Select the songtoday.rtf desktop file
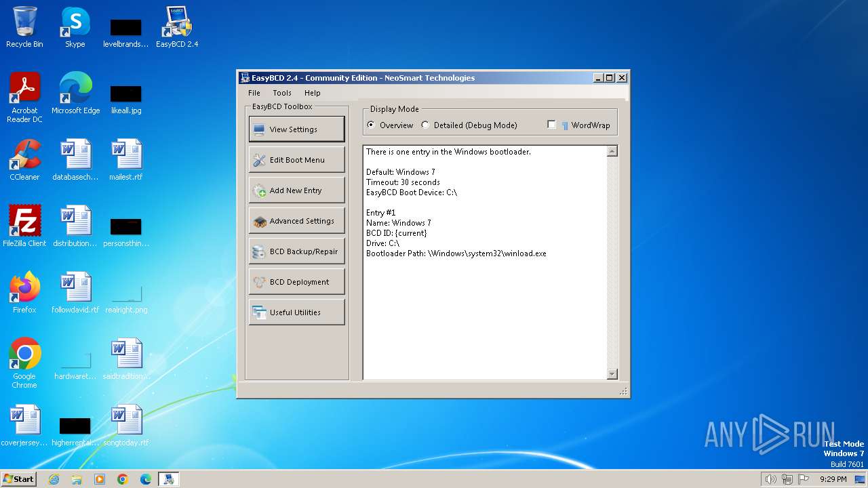The image size is (868, 488). [x=126, y=426]
